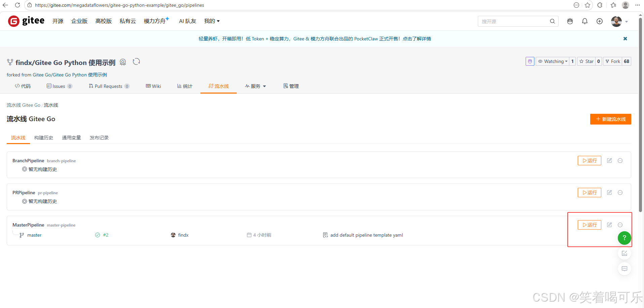
Task: Open the 高校版 nav item
Action: click(104, 21)
